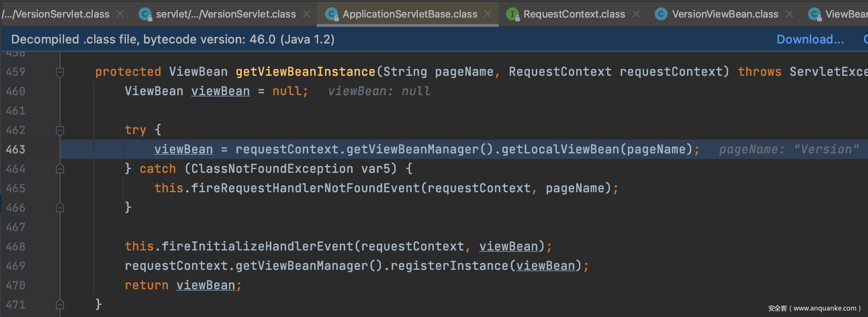Screen dimensions: 868x317
Task: Click the class icon on VersionViewBean.class tab
Action: 661,14
